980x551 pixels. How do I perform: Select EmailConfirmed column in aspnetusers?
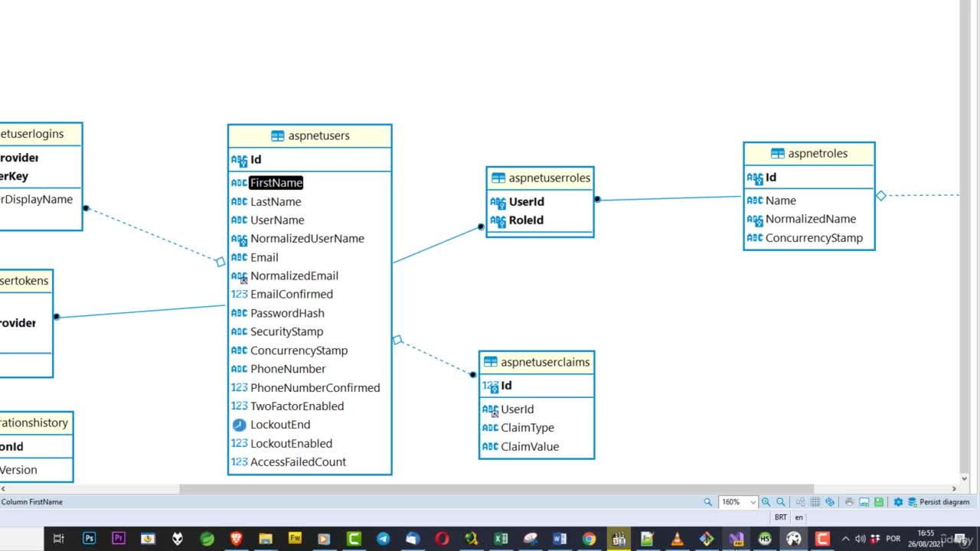(292, 294)
